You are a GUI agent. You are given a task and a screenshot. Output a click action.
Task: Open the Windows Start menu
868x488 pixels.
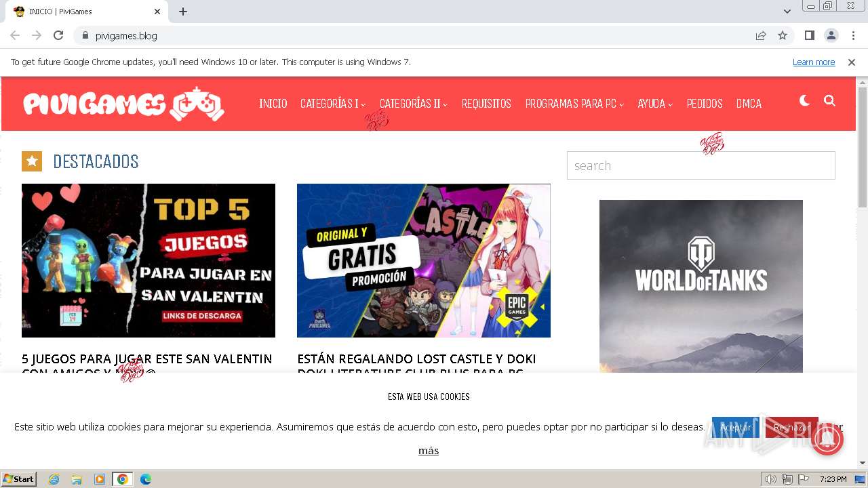19,479
